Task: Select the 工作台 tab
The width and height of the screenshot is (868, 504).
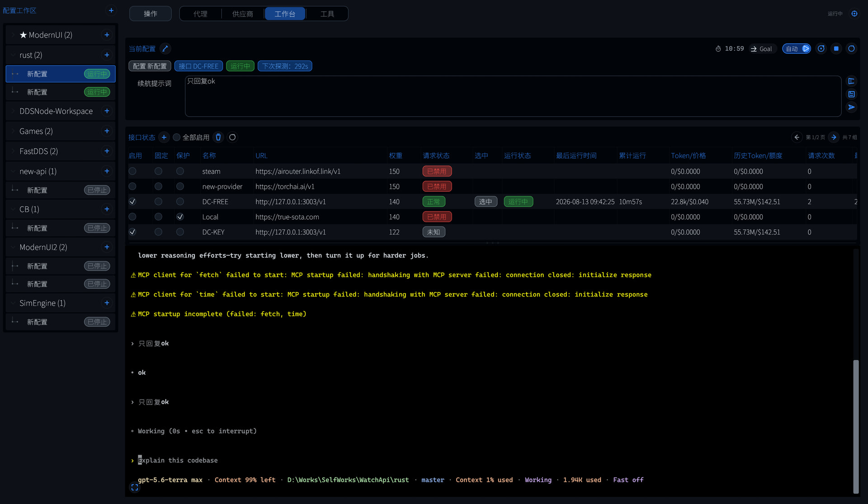Action: pos(285,14)
